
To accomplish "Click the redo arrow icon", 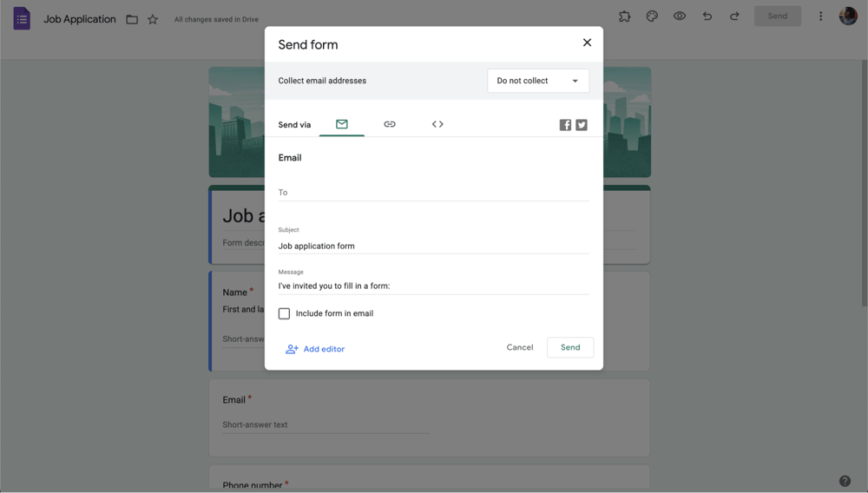I will point(734,16).
